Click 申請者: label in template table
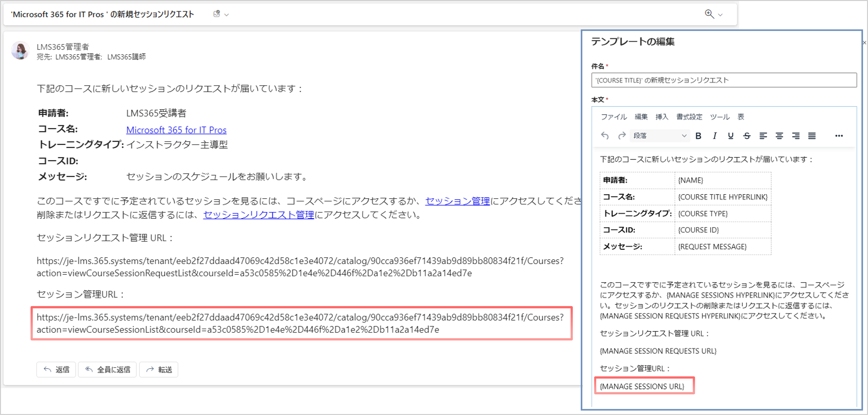This screenshot has height=415, width=868. click(615, 180)
